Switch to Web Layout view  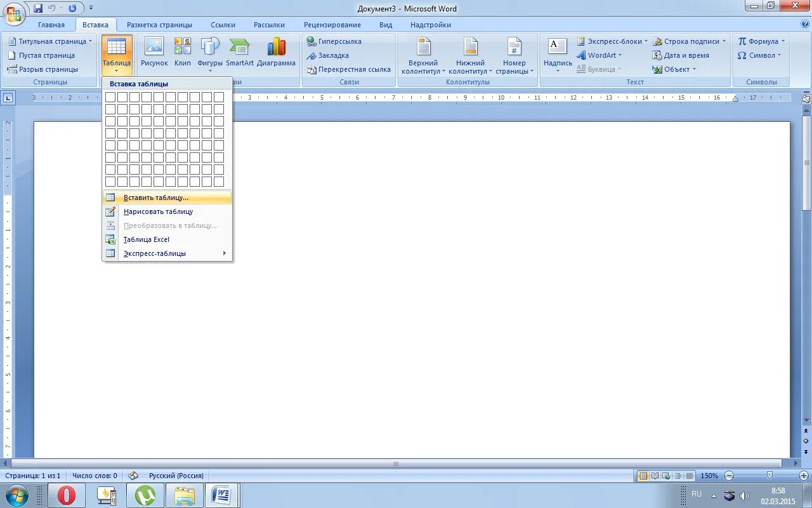tap(666, 476)
